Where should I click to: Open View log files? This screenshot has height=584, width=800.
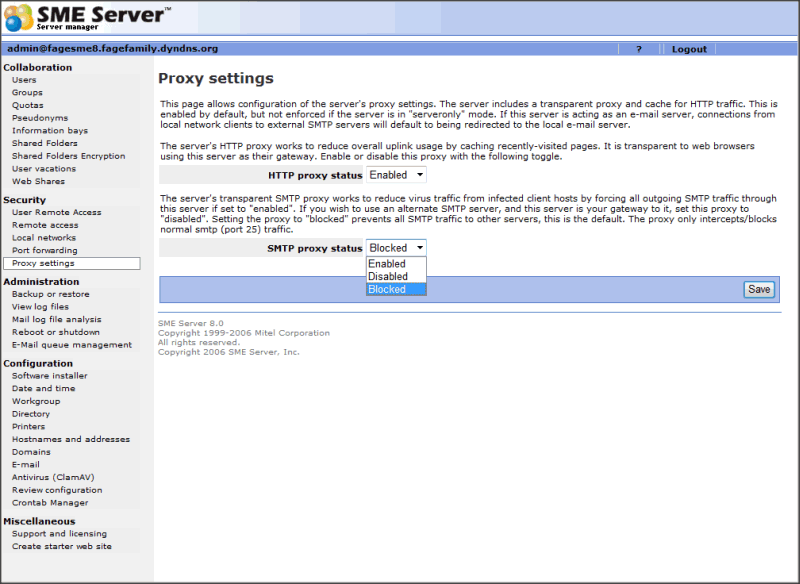click(40, 307)
